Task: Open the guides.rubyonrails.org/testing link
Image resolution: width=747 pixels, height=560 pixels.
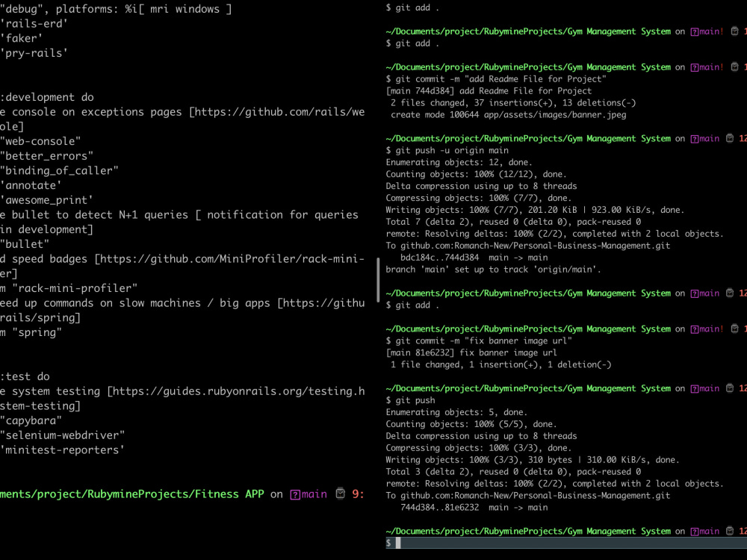Action: tap(238, 391)
